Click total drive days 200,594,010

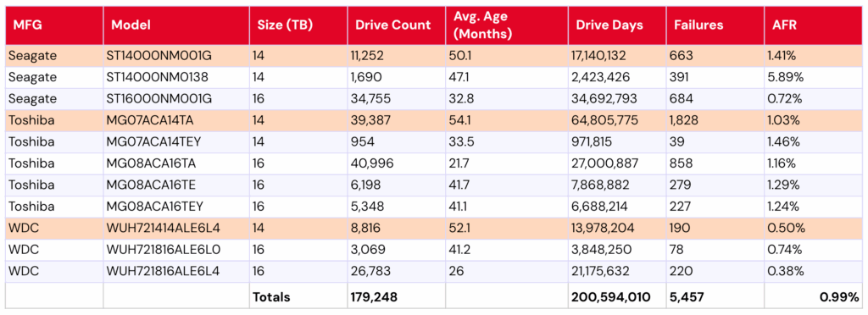[617, 296]
